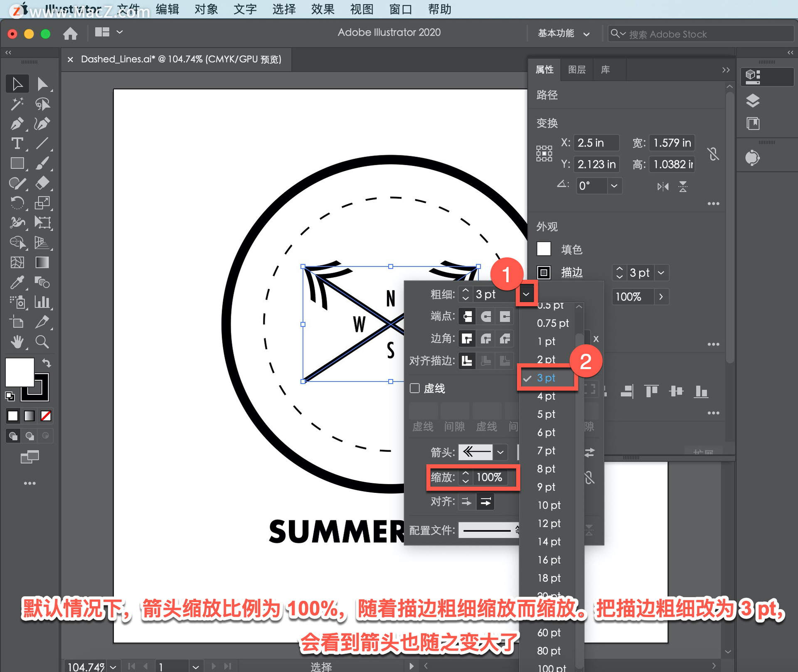798x672 pixels.
Task: Click the Adobe Stock search field
Action: coord(701,34)
